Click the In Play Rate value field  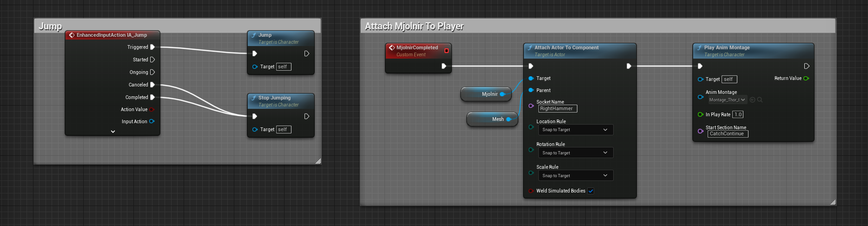738,114
